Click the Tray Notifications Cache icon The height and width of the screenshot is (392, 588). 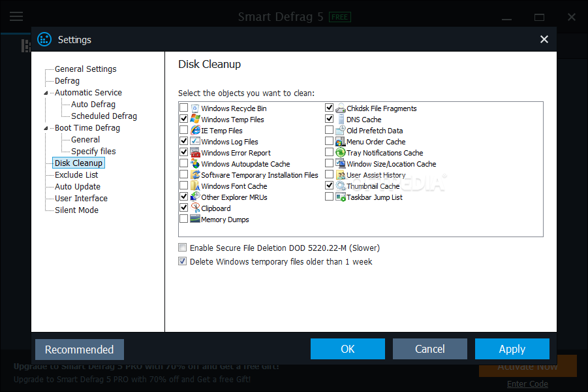341,152
